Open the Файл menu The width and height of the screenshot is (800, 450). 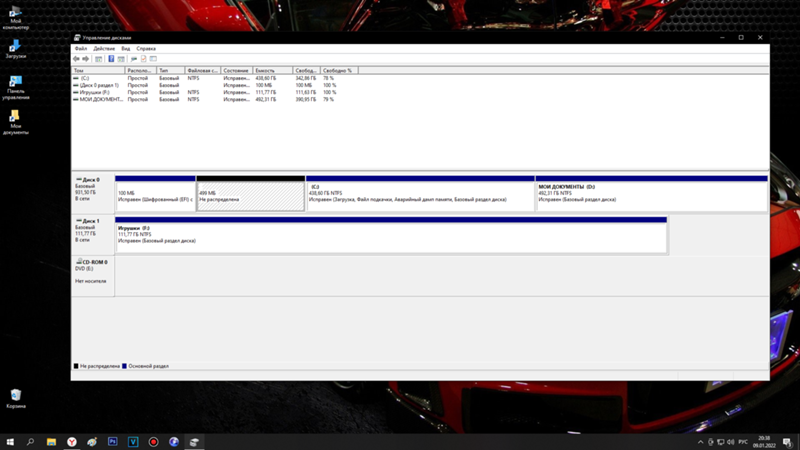pos(81,48)
